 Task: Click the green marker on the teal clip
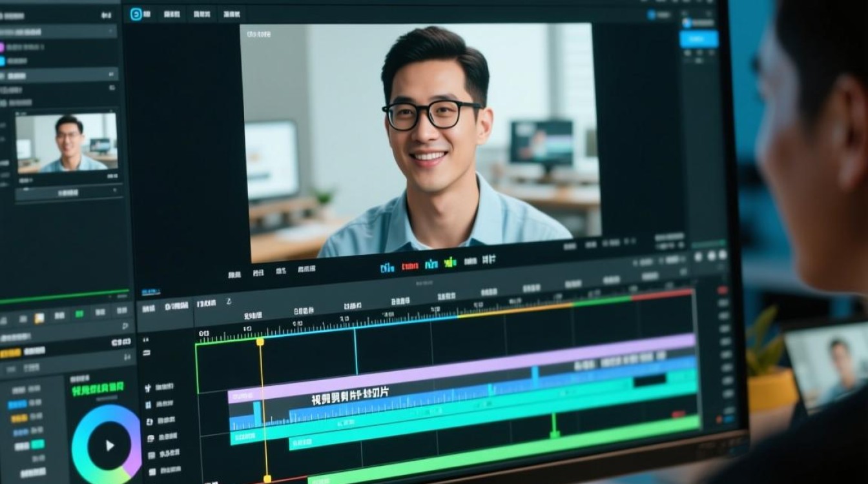(x=553, y=427)
